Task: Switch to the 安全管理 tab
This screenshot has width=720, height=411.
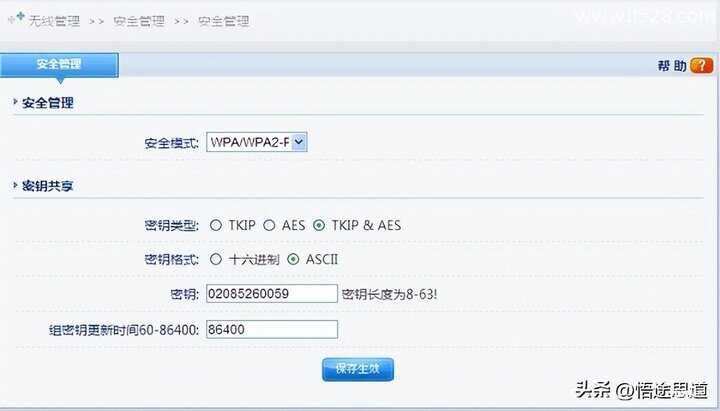Action: pos(59,65)
